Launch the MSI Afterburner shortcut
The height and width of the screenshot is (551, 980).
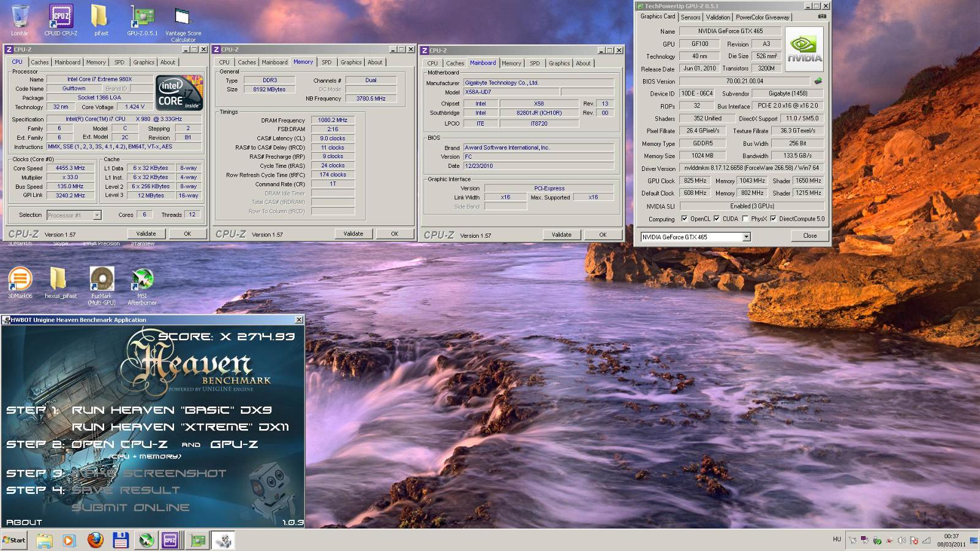click(142, 286)
